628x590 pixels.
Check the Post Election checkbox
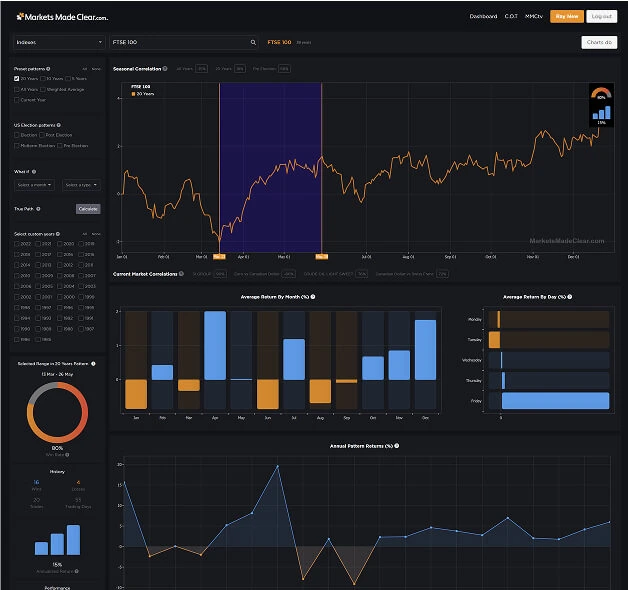click(x=42, y=135)
